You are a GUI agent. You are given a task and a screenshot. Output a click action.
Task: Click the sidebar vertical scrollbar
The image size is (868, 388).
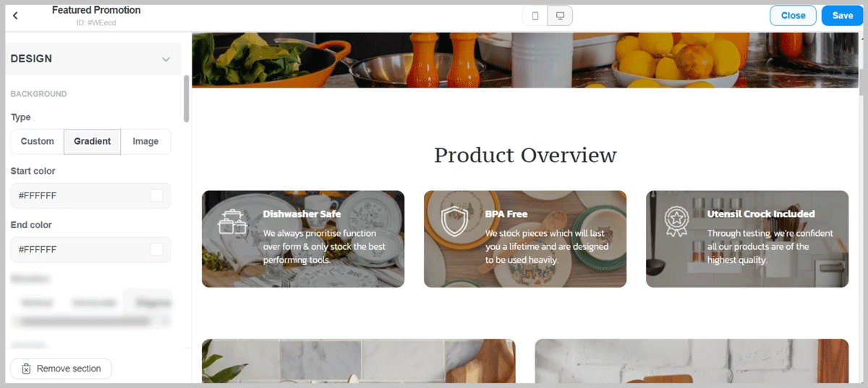pyautogui.click(x=187, y=98)
